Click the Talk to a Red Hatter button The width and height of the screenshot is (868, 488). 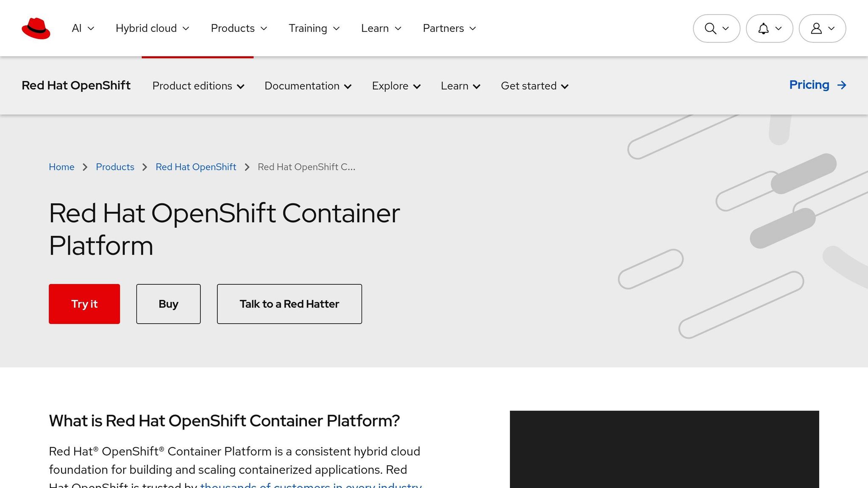point(289,304)
